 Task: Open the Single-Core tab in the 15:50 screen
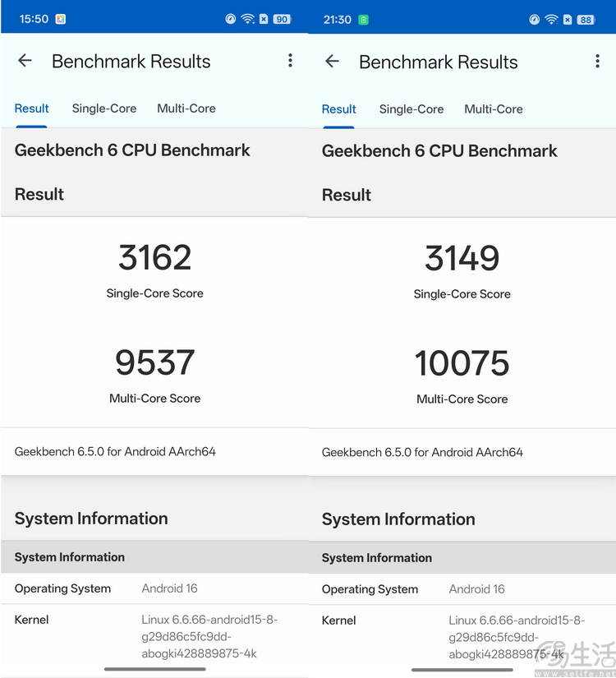(x=104, y=108)
